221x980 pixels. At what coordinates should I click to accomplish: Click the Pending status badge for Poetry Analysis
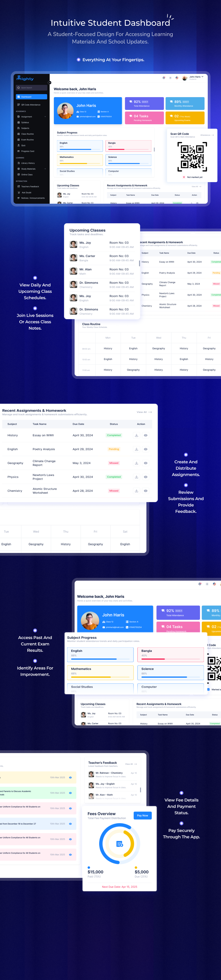[114, 449]
